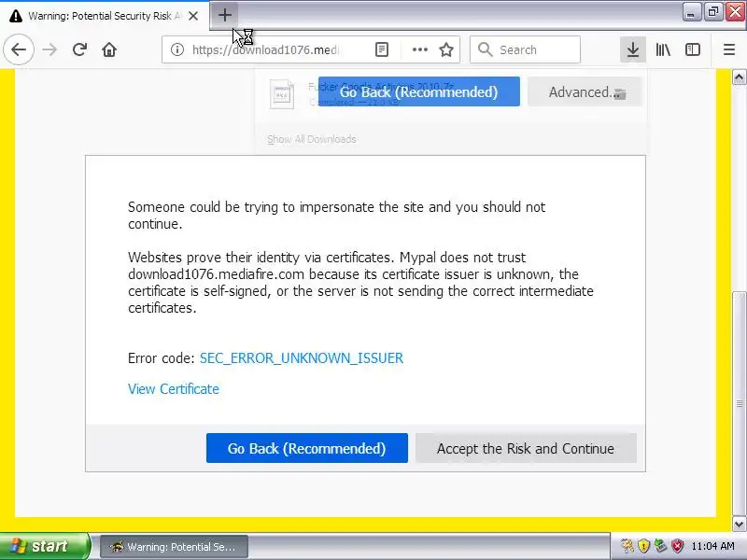Screen dimensions: 747x560
Task: Click bottom Go Back (Recommended) button
Action: click(307, 448)
